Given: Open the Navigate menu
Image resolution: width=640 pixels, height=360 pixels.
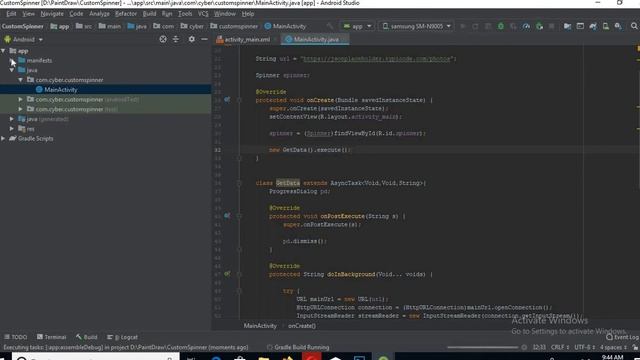Looking at the screenshot, I should click(x=52, y=14).
